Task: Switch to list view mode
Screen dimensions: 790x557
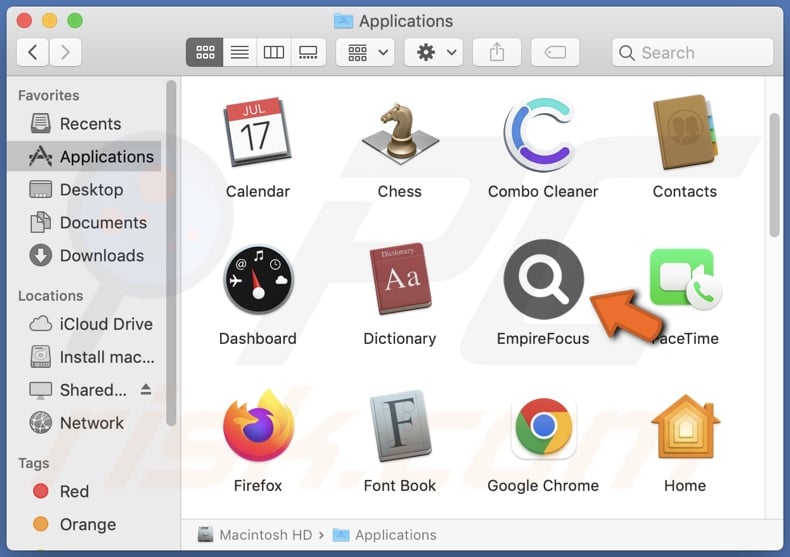Action: tap(240, 52)
